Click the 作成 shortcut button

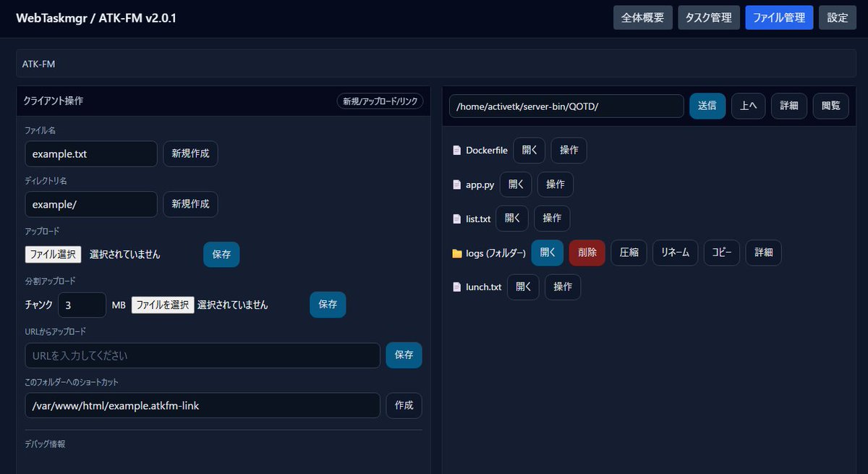point(404,405)
